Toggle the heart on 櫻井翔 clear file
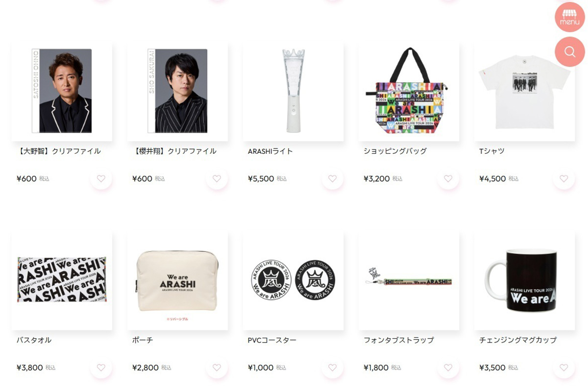 [217, 179]
